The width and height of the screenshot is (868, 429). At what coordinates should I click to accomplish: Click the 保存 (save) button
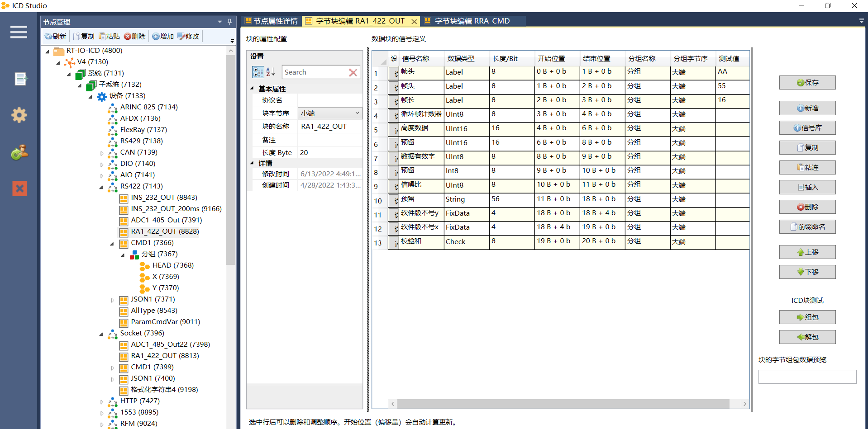tap(807, 82)
